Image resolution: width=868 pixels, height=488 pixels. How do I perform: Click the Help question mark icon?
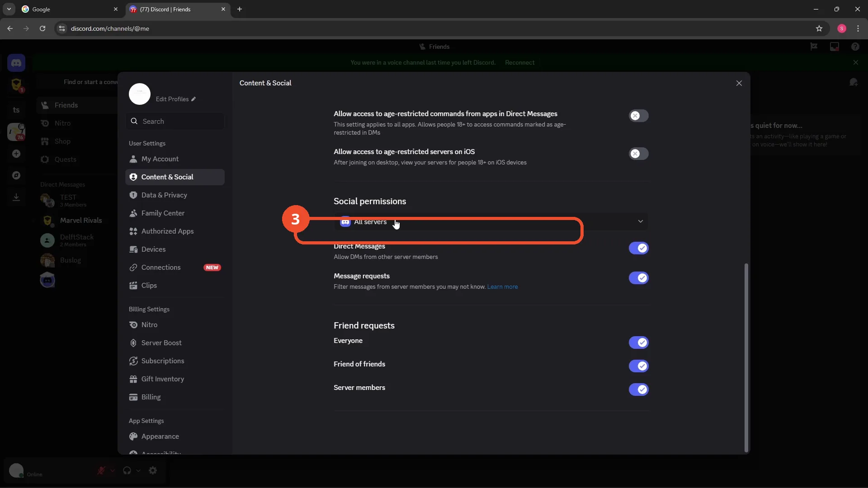click(x=855, y=47)
